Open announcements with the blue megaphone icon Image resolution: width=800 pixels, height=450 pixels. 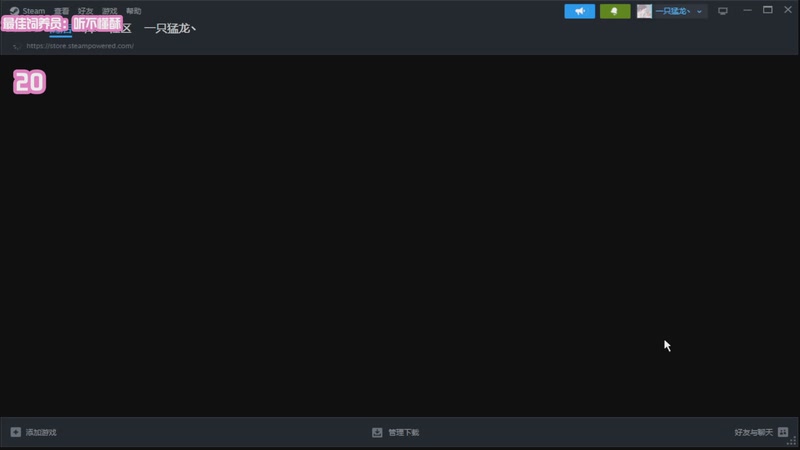(579, 11)
